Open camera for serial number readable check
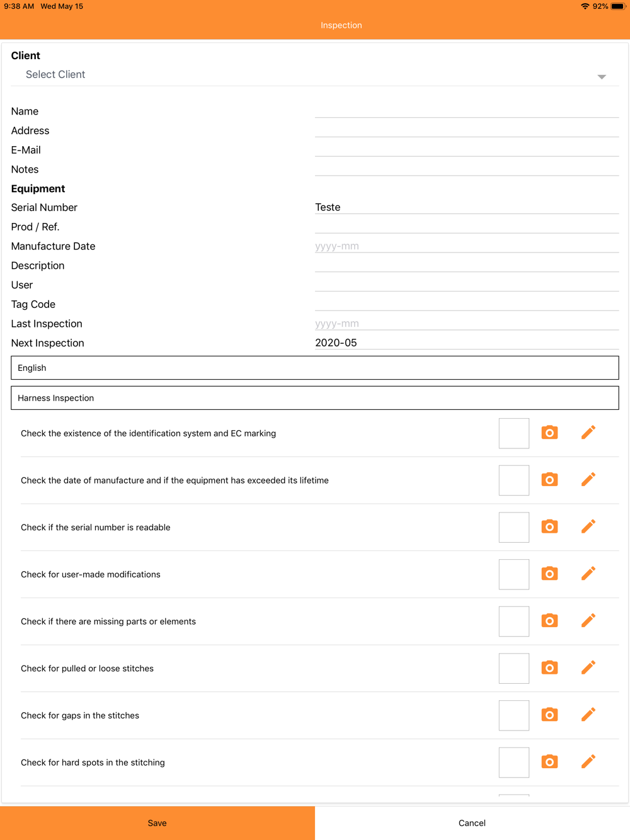 549,526
